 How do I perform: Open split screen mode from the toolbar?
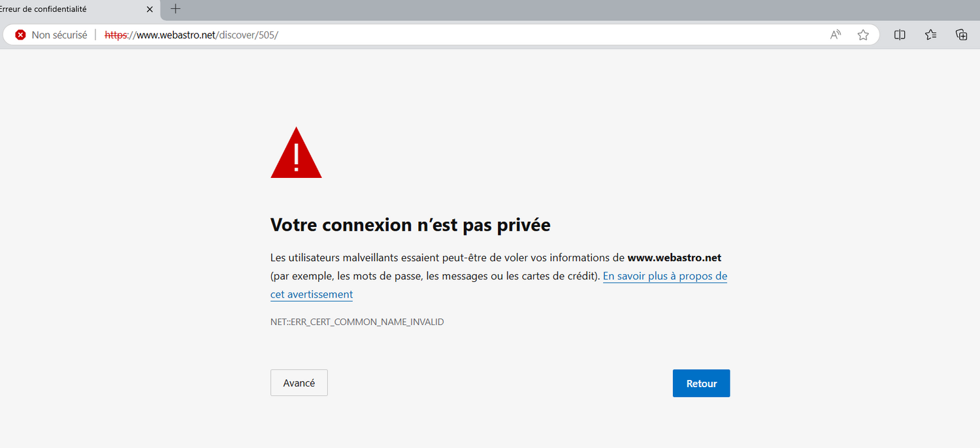coord(900,35)
